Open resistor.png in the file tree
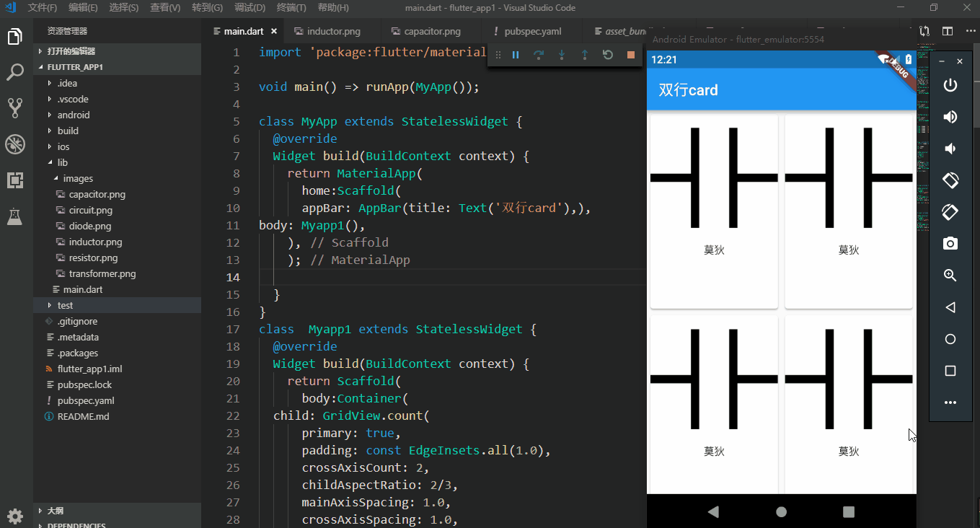 [117, 258]
